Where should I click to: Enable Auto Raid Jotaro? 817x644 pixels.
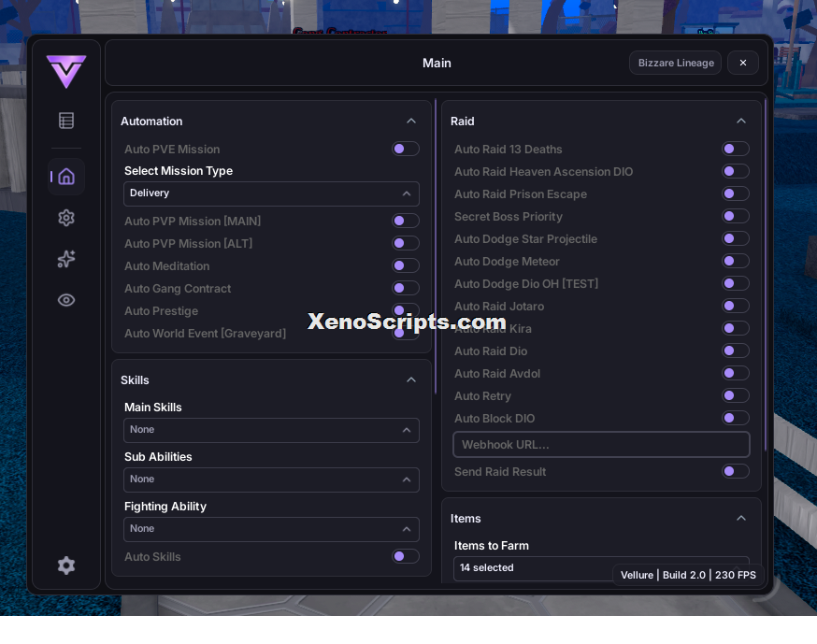[735, 306]
